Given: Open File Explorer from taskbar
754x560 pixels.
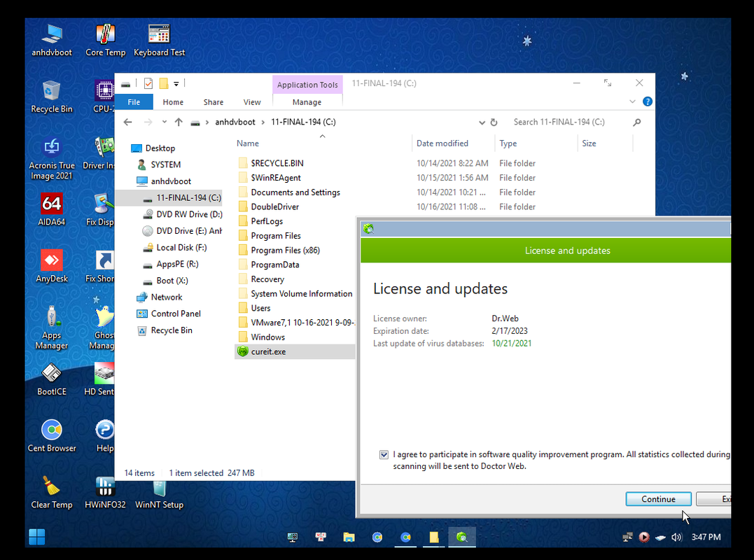Looking at the screenshot, I should pos(349,537).
